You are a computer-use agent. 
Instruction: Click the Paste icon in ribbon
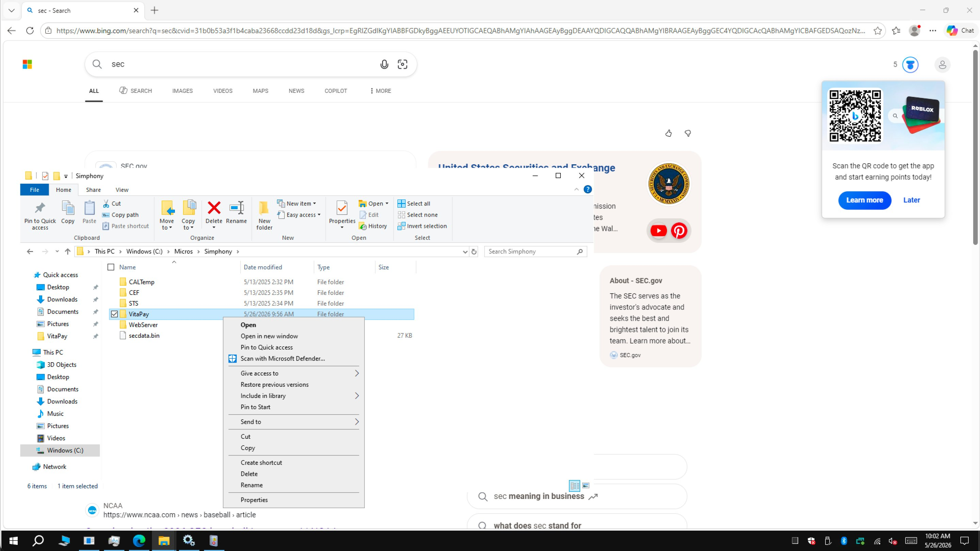pyautogui.click(x=89, y=212)
